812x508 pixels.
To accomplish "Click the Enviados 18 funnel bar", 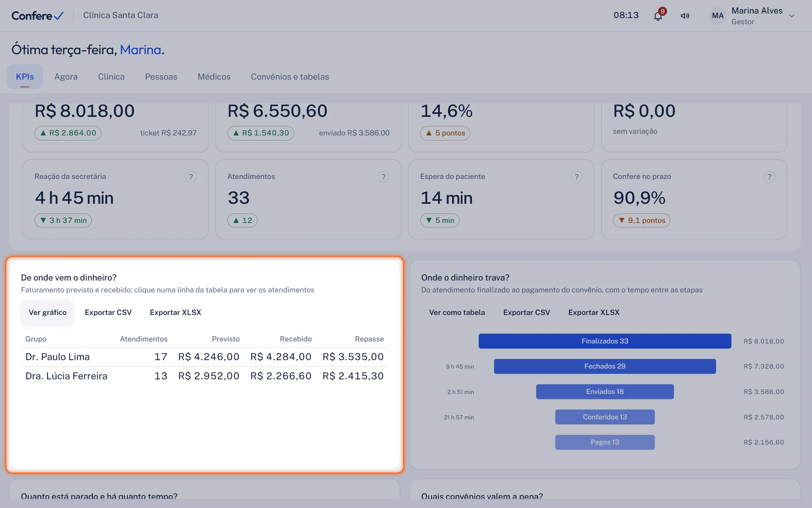I will tap(605, 392).
